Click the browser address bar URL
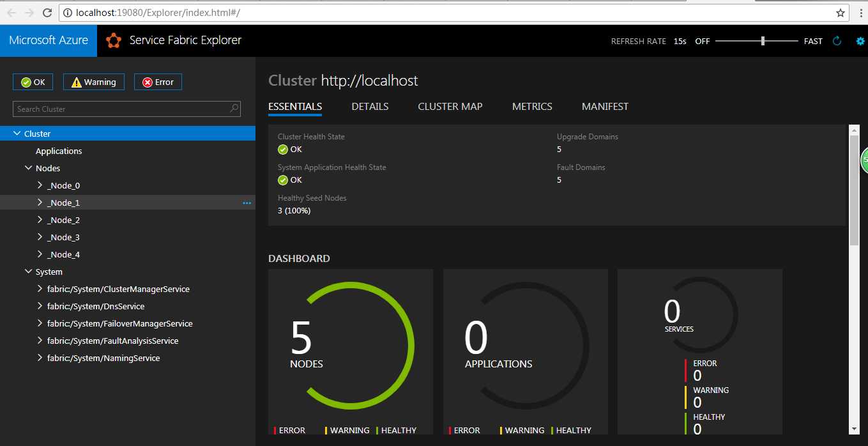The image size is (868, 446). pos(158,12)
